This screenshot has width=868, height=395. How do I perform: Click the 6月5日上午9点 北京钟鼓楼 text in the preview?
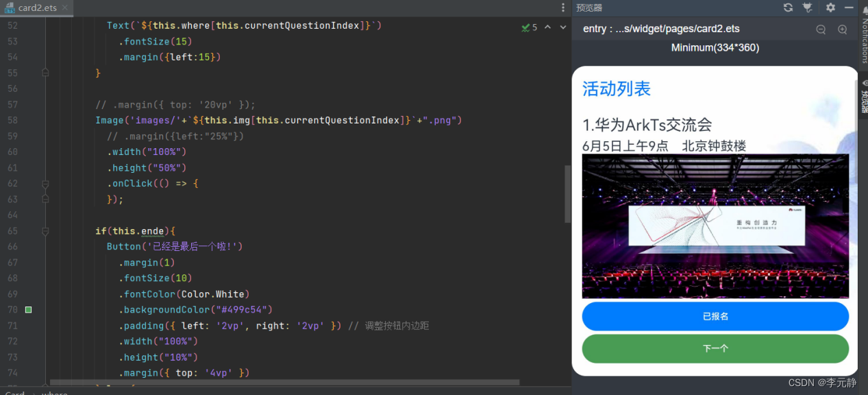point(664,145)
